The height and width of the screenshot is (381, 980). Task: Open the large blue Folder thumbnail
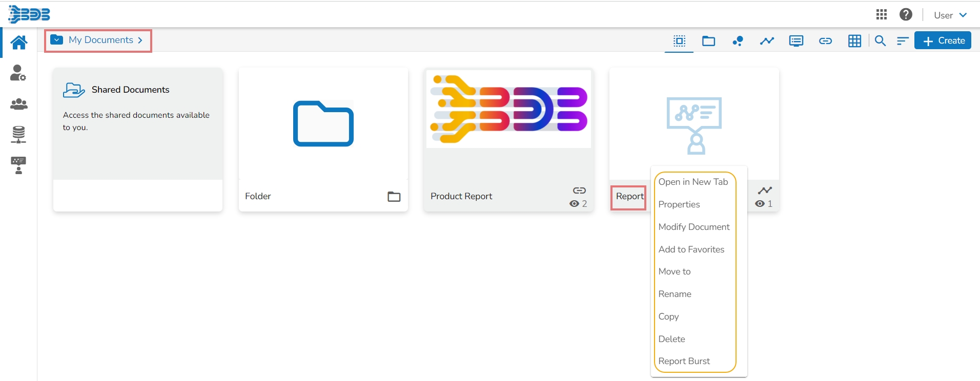(x=323, y=123)
